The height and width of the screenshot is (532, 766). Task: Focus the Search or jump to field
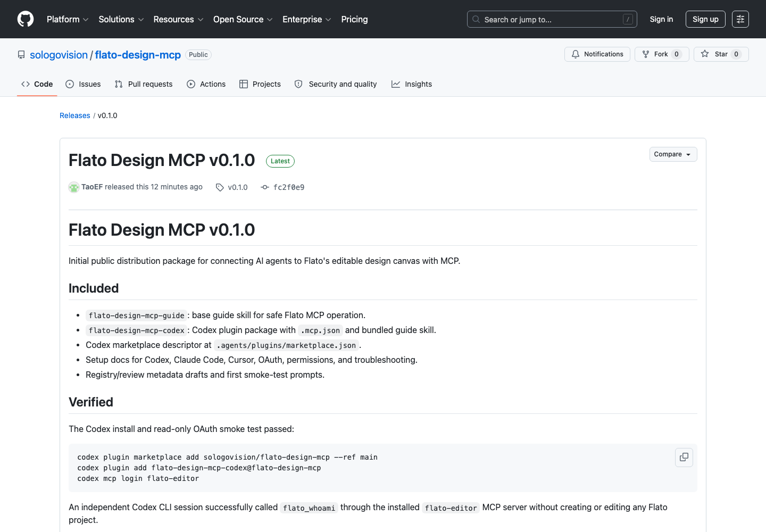pyautogui.click(x=552, y=19)
